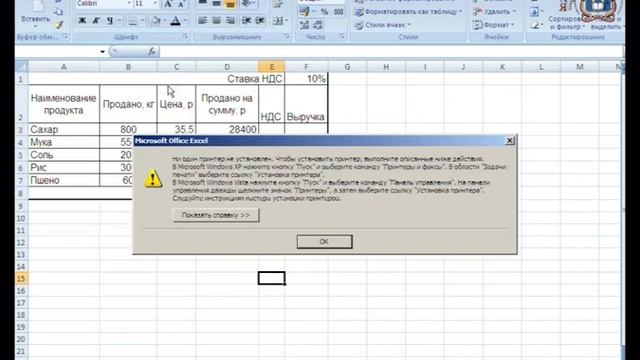Expand the borders dropdown arrow
Image resolution: width=640 pixels, height=360 pixels.
pyautogui.click(x=142, y=20)
